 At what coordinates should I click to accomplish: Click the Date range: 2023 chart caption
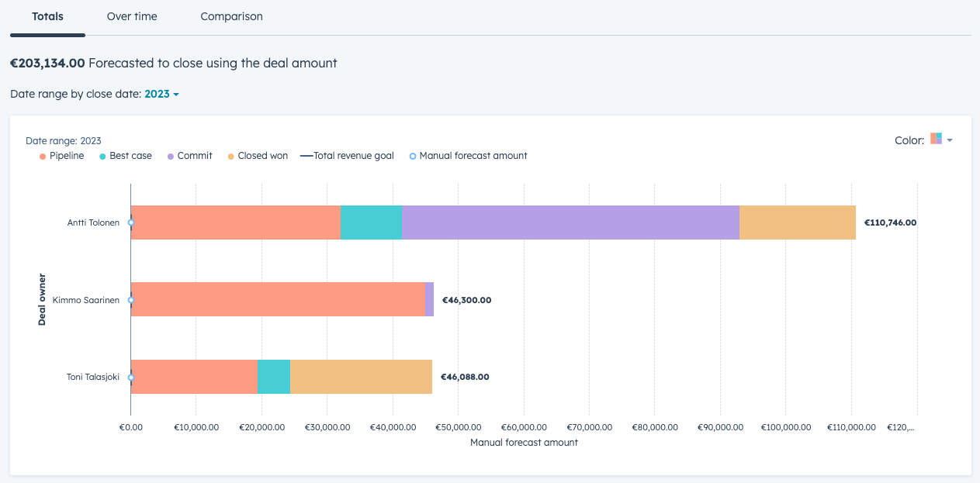point(64,141)
